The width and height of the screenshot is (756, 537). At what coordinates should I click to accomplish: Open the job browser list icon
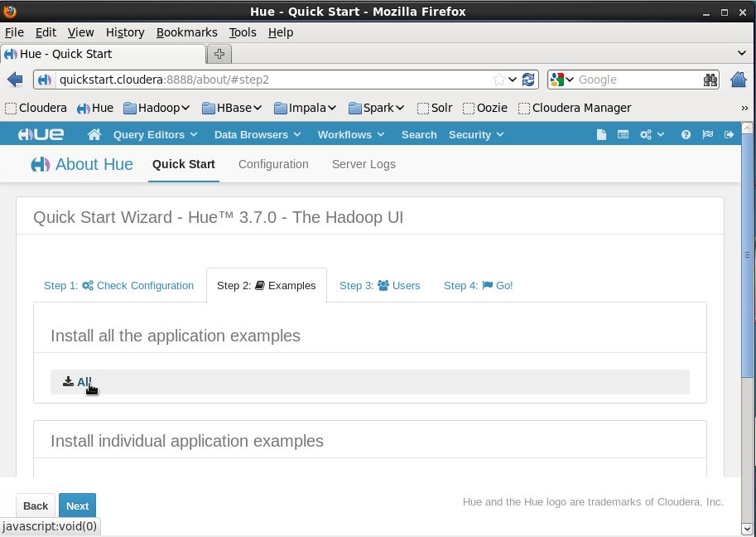[x=623, y=134]
